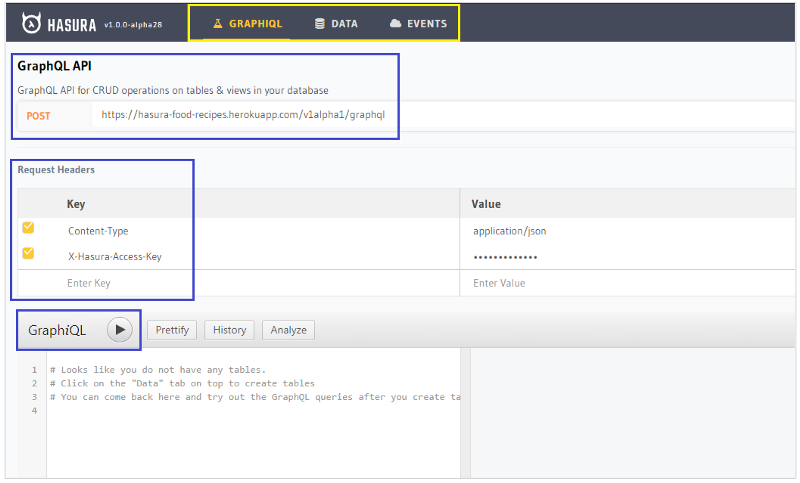800x483 pixels.
Task: Uncheck the Content-Type header checkbox
Action: 28,227
